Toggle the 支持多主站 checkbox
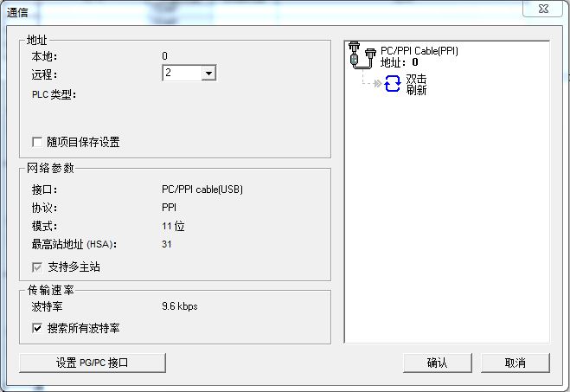The image size is (570, 392). pos(37,267)
